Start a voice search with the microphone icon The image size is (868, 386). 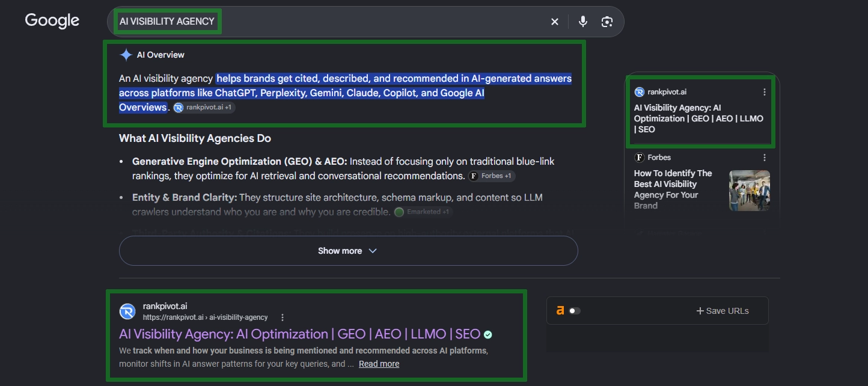(582, 22)
